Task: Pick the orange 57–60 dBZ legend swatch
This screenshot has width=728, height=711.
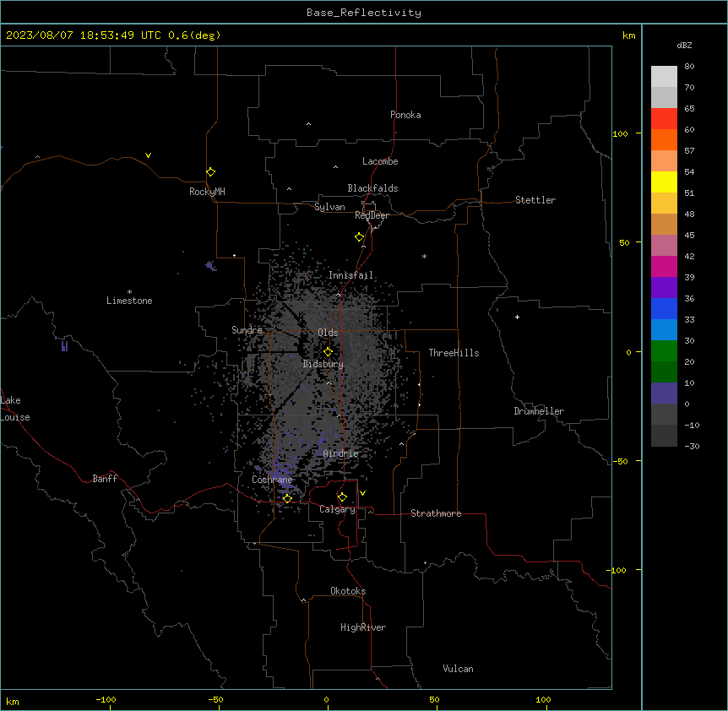Action: (x=664, y=140)
